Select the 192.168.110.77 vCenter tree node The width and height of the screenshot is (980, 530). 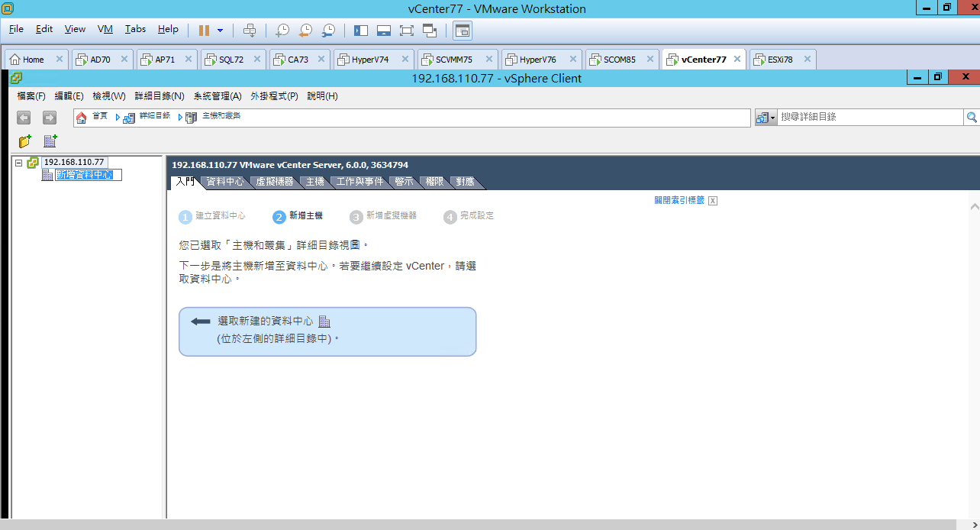pyautogui.click(x=73, y=163)
